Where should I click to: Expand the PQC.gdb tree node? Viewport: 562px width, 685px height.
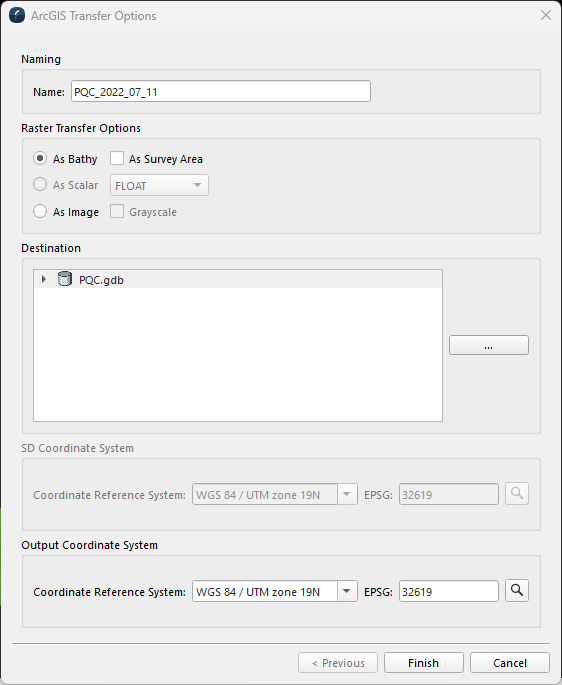(x=44, y=279)
